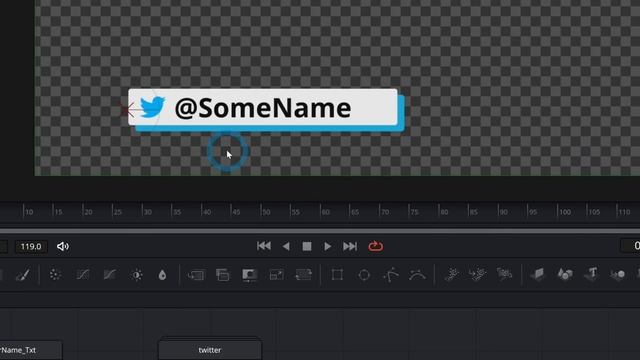The width and height of the screenshot is (640, 360).
Task: Add a Polygon mask
Action: click(391, 275)
